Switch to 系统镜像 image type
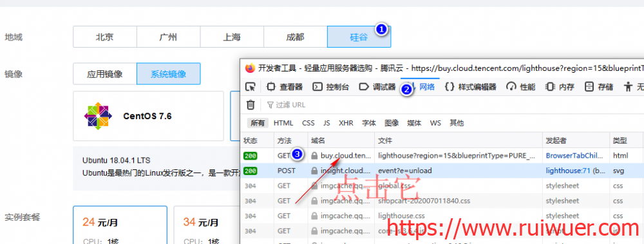Image resolution: width=644 pixels, height=244 pixels. [x=168, y=74]
